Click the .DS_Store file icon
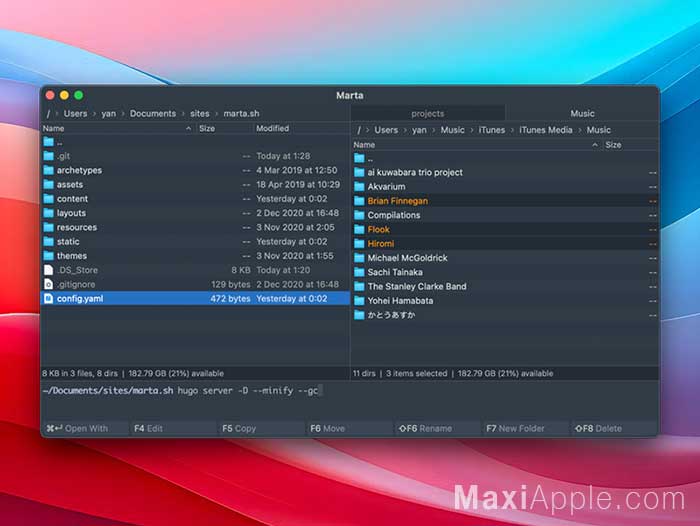 [x=49, y=270]
